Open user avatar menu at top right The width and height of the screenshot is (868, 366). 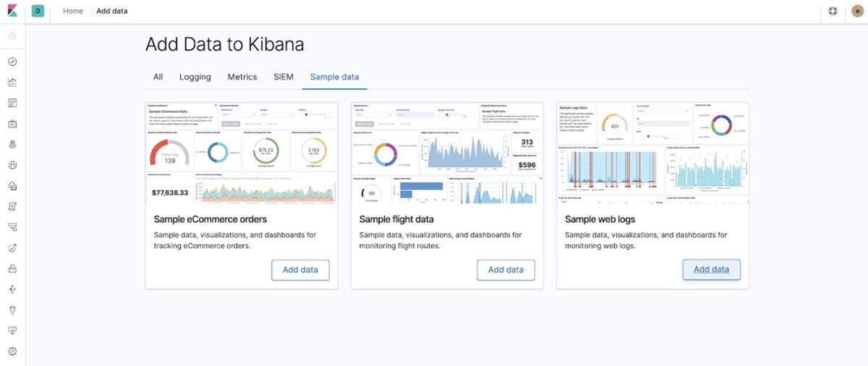[858, 11]
